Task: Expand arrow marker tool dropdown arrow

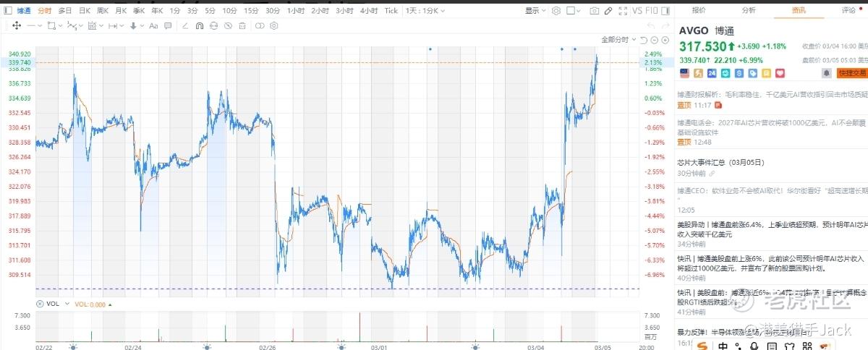Action: 142,26
